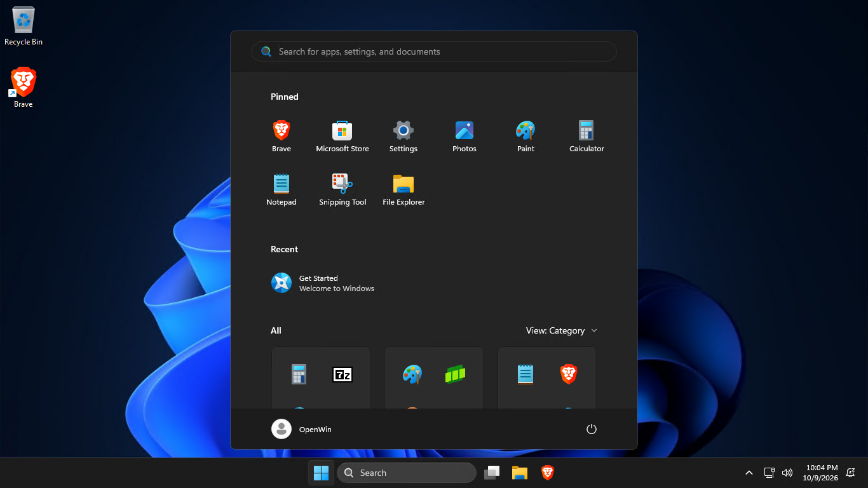
Task: Click the Calculator icon in the All category grid
Action: coord(299,374)
